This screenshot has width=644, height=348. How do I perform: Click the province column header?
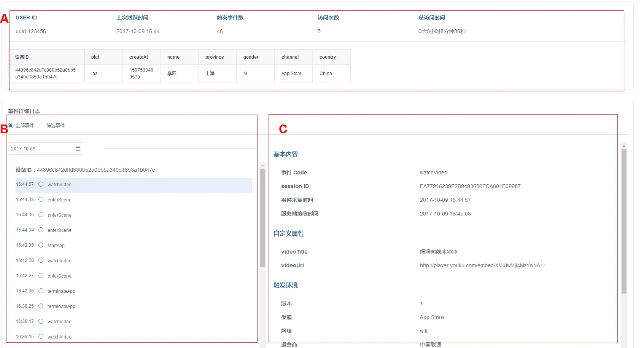pos(218,57)
